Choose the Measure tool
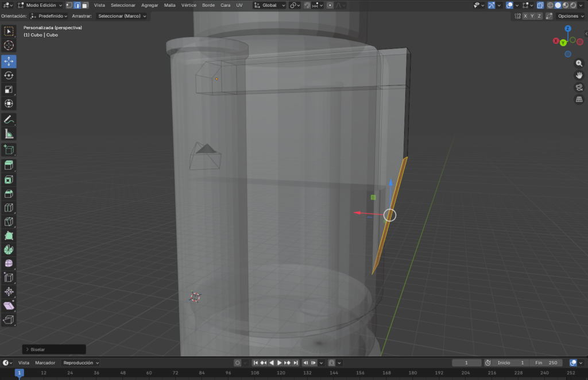Viewport: 588px width, 380px height. pyautogui.click(x=9, y=134)
